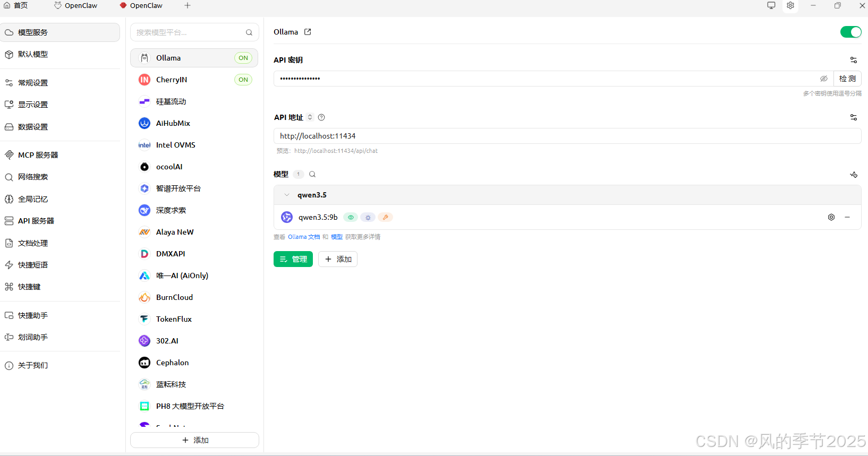Select PH8 大模型开放平台 provider
Screen dimensions: 868x456
point(194,406)
